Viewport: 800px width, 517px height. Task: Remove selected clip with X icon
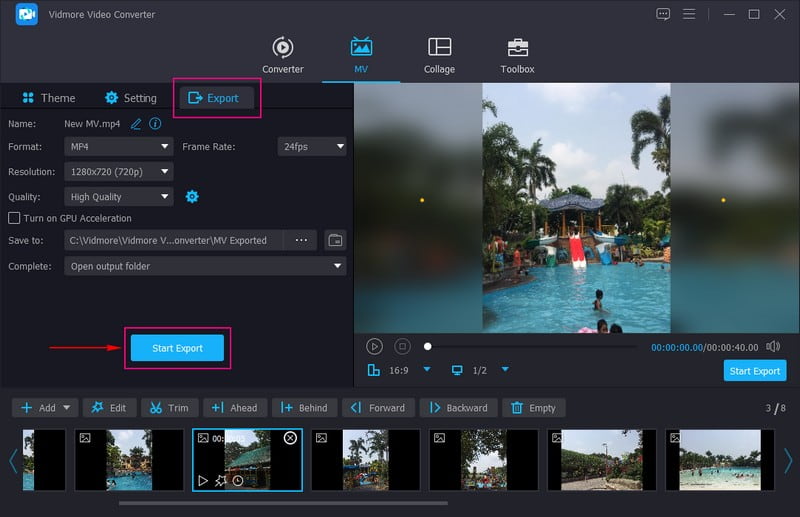point(290,438)
